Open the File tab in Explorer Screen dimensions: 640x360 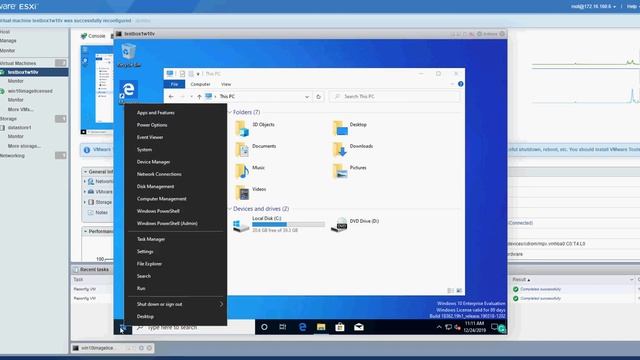174,84
